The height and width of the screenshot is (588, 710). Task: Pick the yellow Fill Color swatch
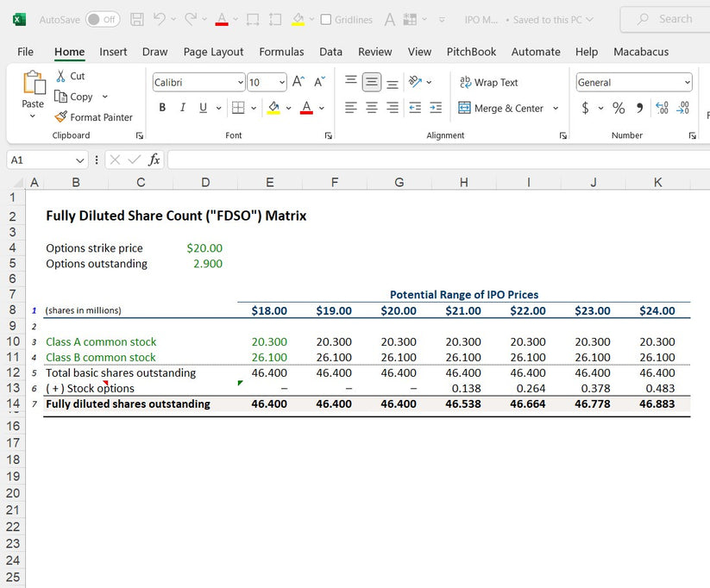[274, 108]
